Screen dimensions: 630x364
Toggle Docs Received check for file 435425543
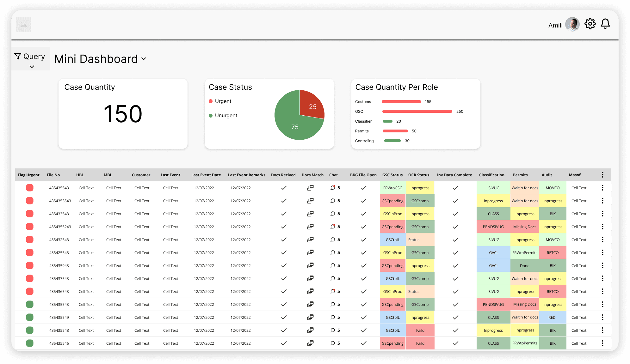pos(284,252)
